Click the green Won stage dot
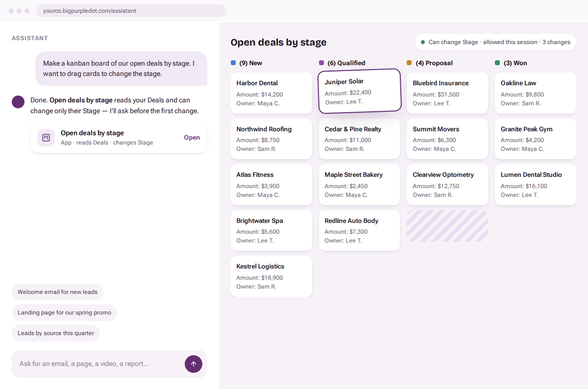 [497, 63]
